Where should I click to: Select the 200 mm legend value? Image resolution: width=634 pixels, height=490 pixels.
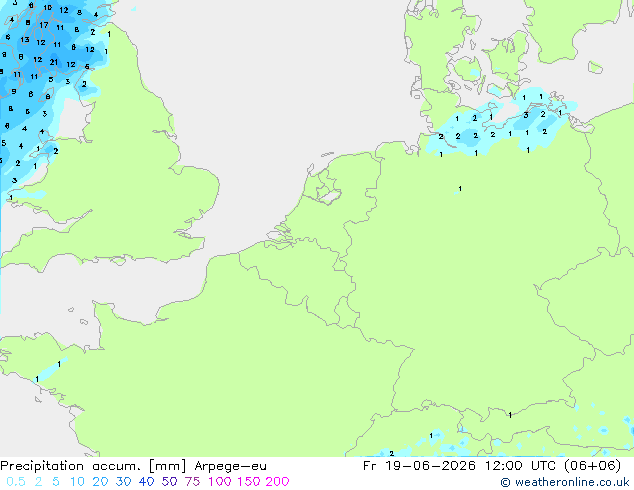click(x=277, y=482)
